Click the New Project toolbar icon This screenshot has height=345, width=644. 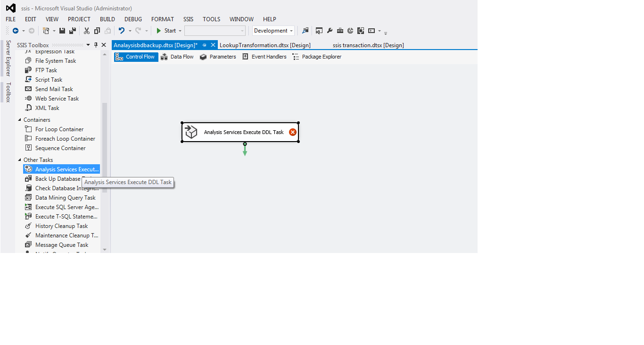(46, 31)
